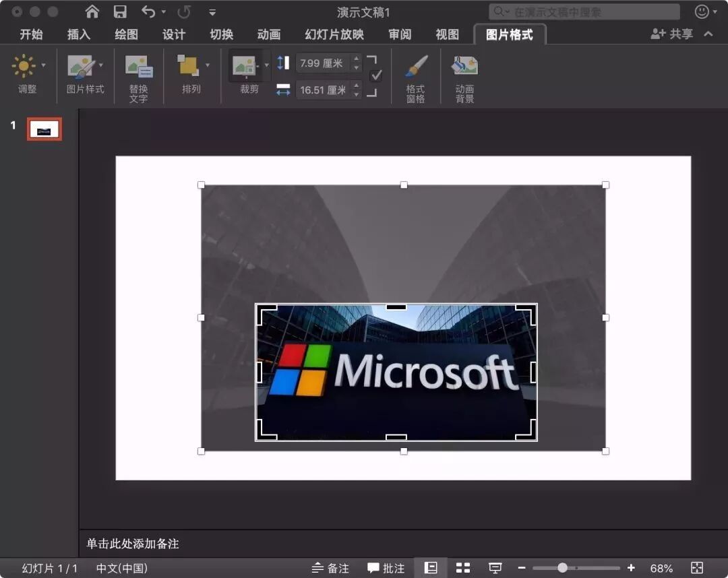Open the smiley feedback icon

[x=702, y=11]
